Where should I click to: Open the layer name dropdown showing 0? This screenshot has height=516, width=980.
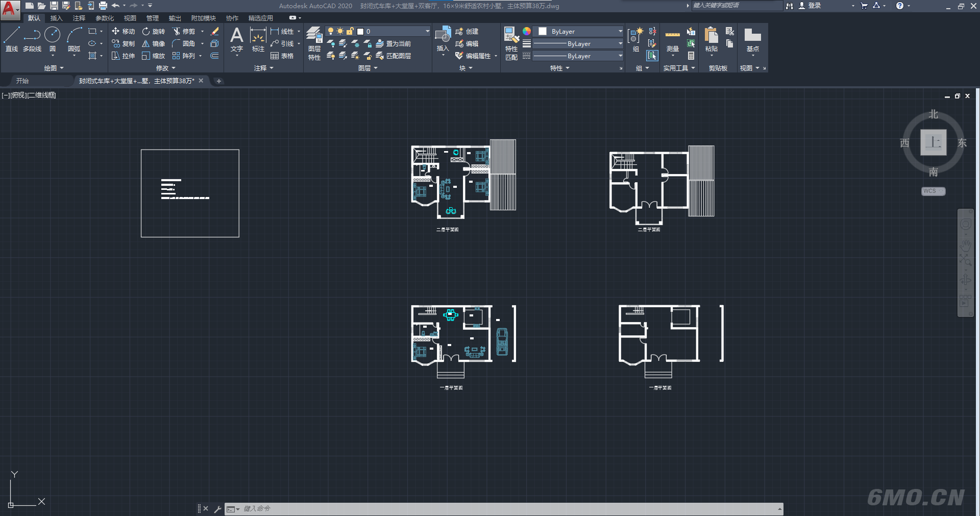click(x=378, y=31)
